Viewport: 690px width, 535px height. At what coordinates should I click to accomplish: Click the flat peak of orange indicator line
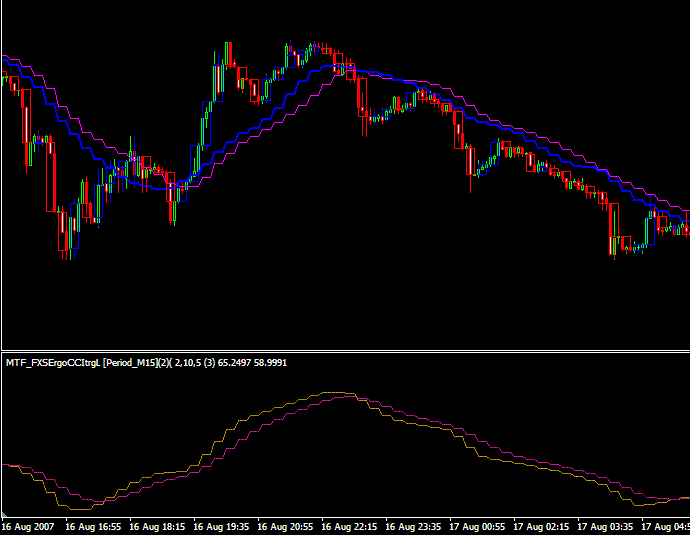click(x=338, y=392)
